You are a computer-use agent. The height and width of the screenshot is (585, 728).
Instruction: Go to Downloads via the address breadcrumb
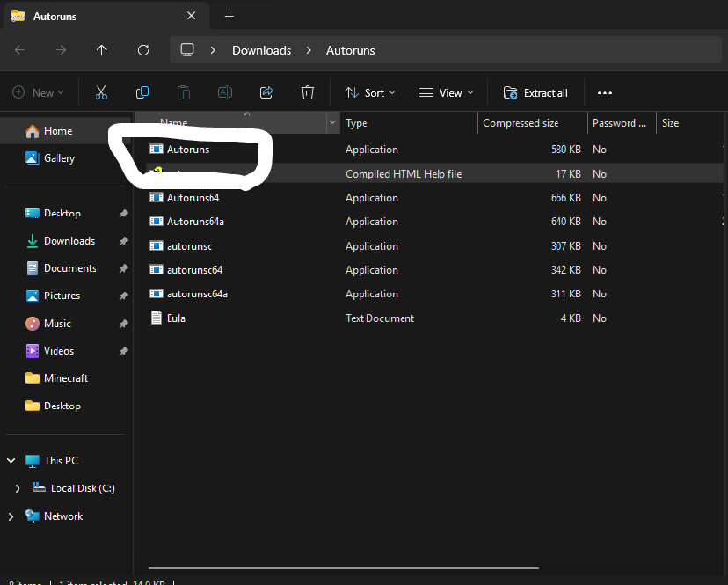click(261, 50)
